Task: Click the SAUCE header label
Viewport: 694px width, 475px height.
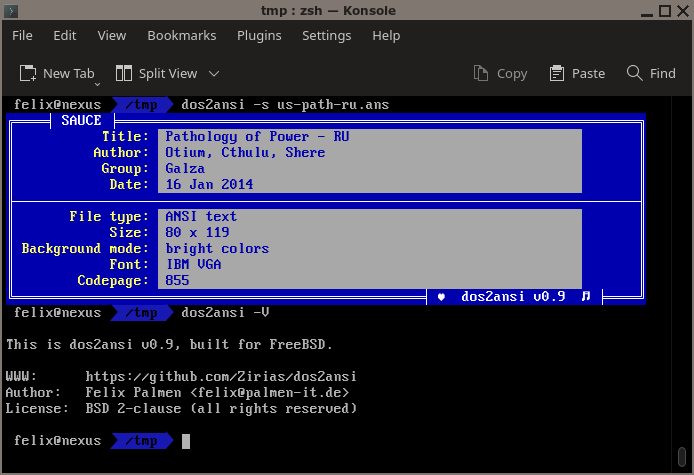Action: (x=81, y=120)
